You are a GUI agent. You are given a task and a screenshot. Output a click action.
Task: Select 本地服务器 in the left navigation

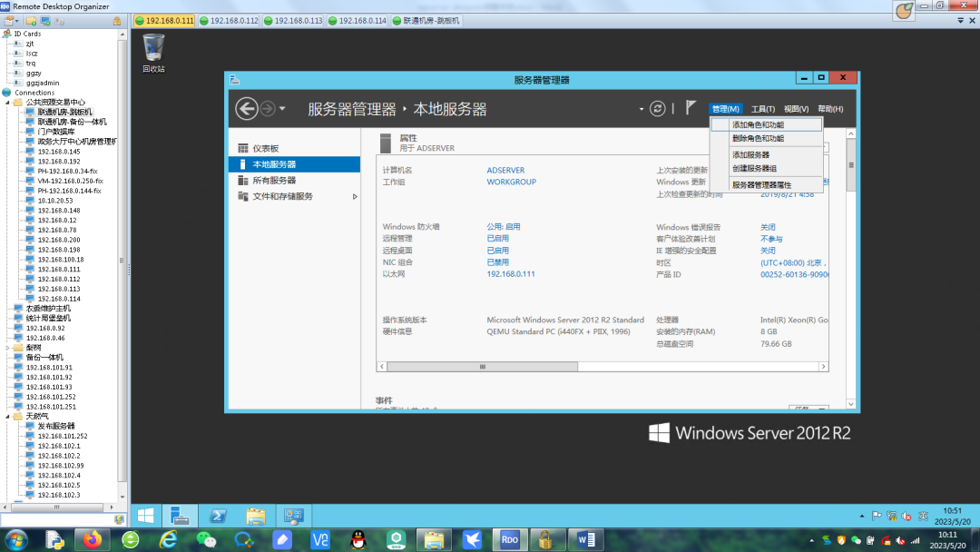pos(294,164)
